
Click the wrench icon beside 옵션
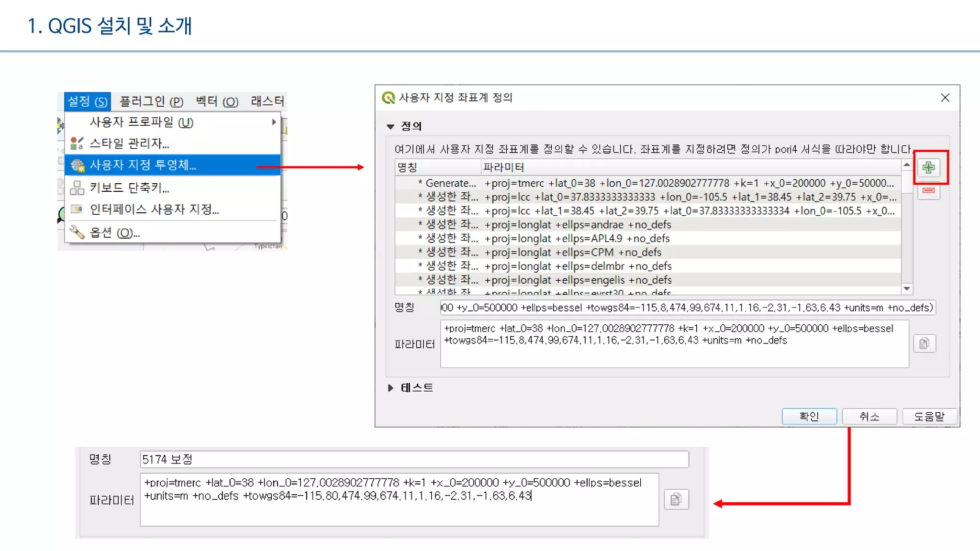click(77, 232)
